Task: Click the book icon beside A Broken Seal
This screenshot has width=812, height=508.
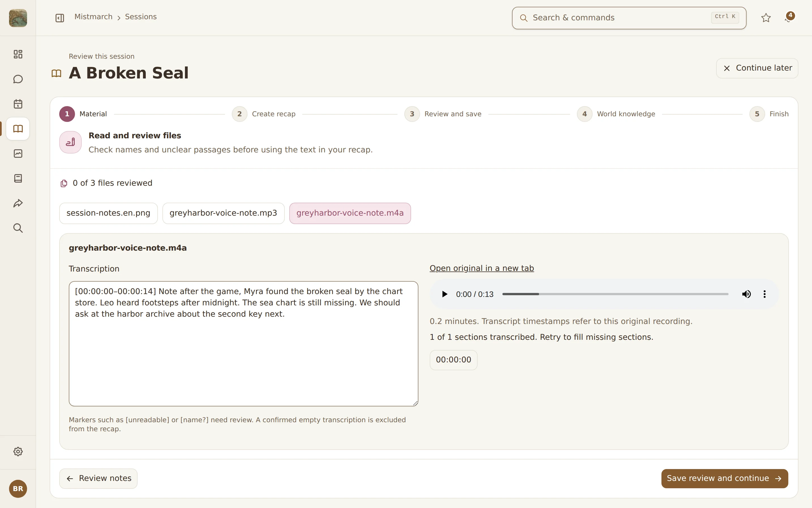Action: point(56,73)
